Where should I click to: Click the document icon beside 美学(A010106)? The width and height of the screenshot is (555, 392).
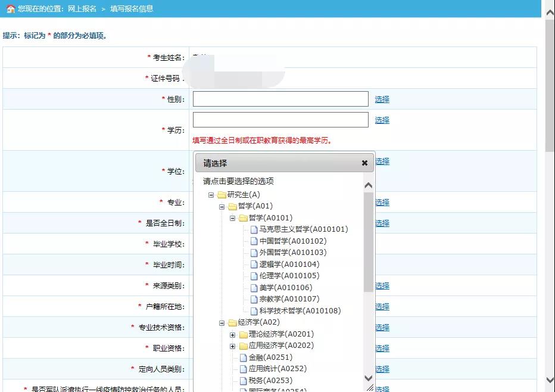point(254,288)
